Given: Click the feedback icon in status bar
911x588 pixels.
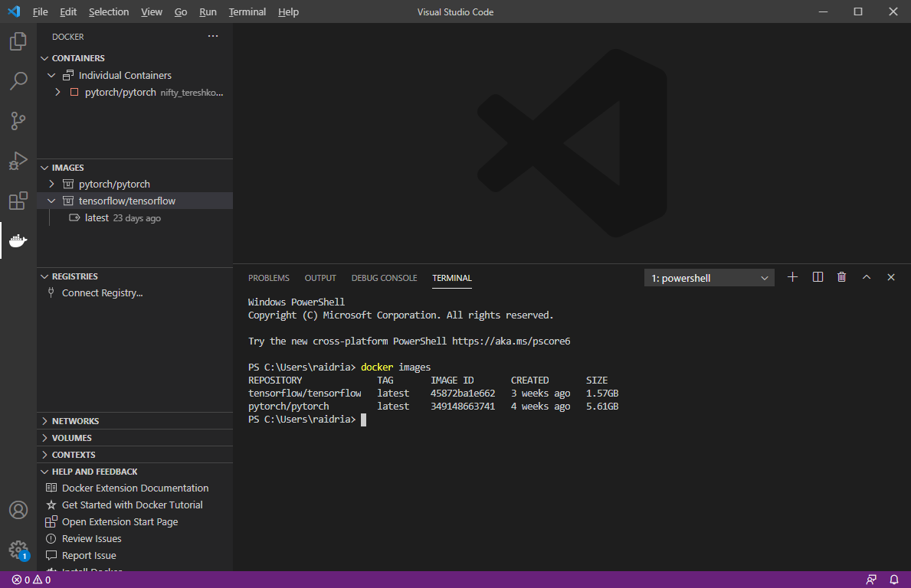Looking at the screenshot, I should [x=871, y=580].
